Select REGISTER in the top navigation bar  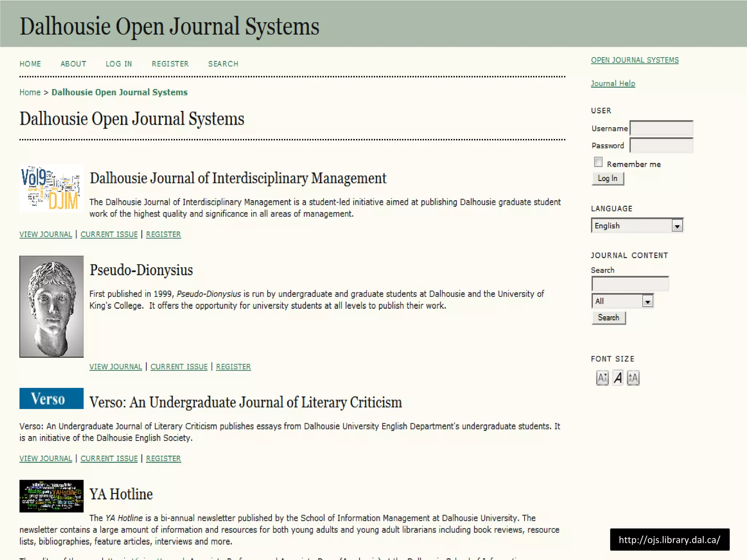pos(170,64)
